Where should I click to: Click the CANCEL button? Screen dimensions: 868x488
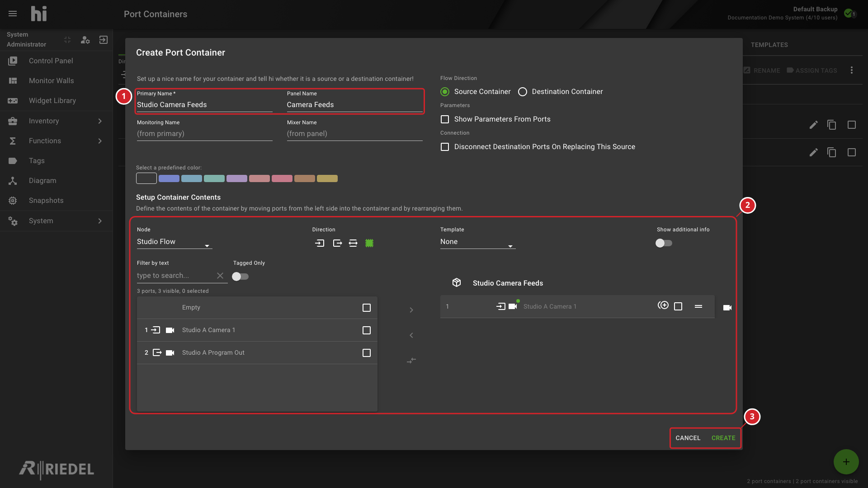coord(688,438)
